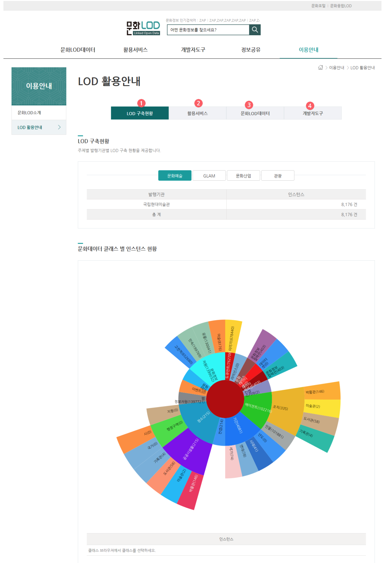The image size is (392, 563).
Task: Select the orange 미술(8176) chart segment
Action: (x=218, y=337)
